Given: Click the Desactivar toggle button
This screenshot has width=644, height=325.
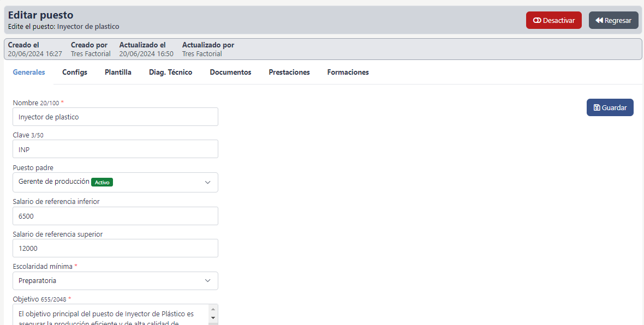Looking at the screenshot, I should [x=553, y=20].
